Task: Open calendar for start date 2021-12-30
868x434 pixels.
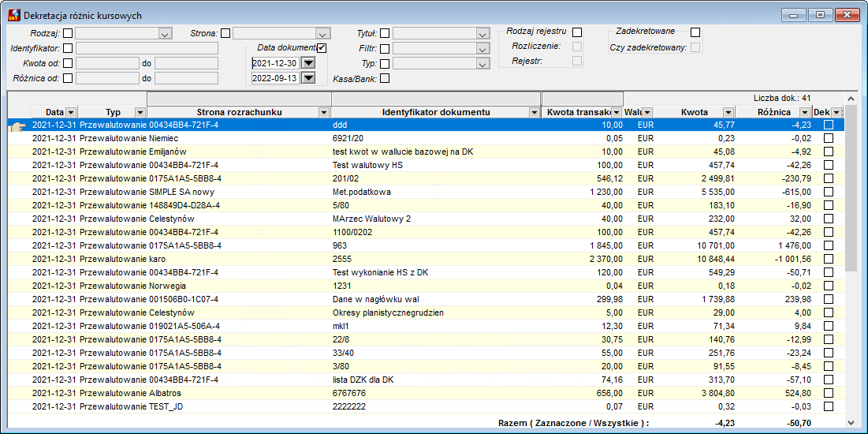Action: [x=308, y=62]
